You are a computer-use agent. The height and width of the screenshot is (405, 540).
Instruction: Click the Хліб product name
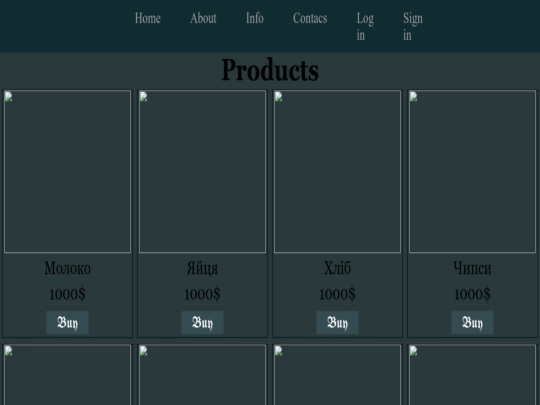coord(338,268)
